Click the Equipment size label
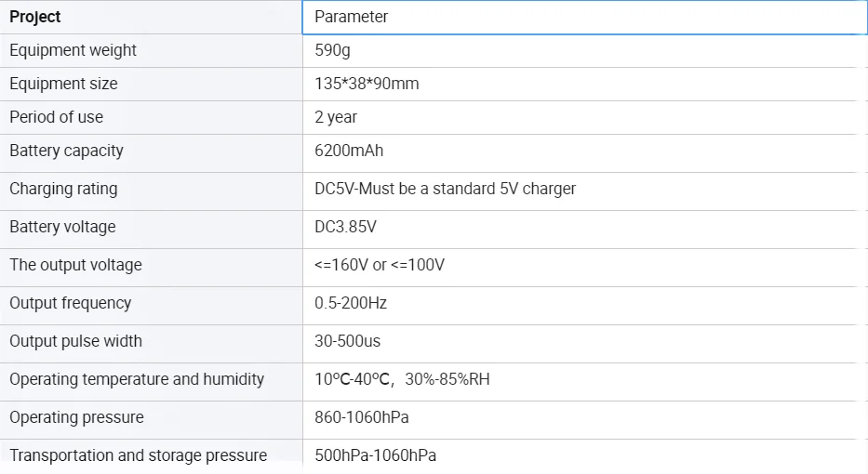 (151, 84)
